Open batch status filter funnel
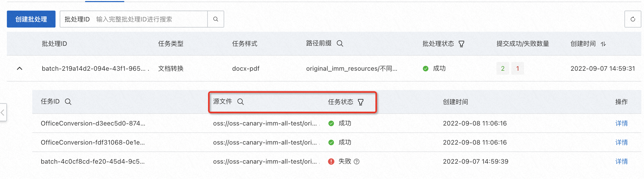 tap(461, 44)
